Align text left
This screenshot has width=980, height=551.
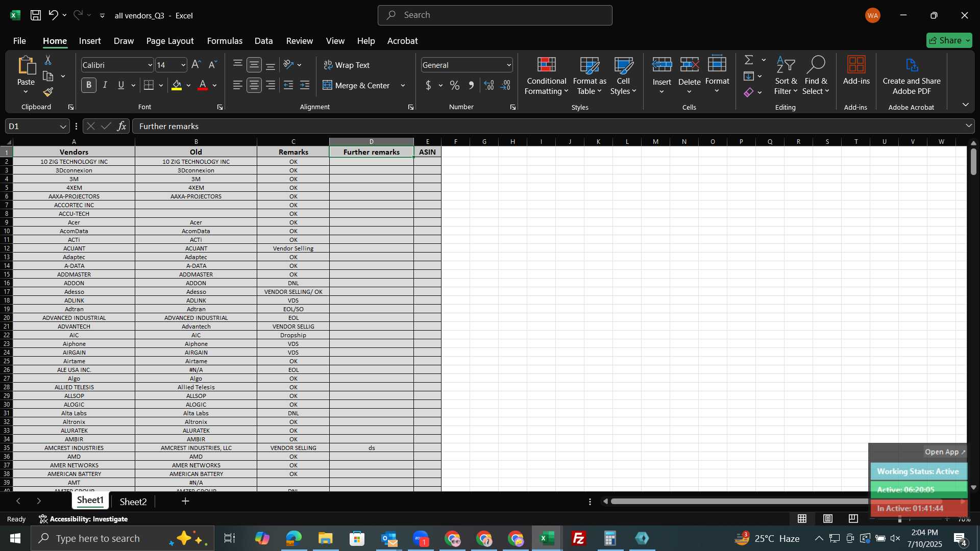pyautogui.click(x=238, y=85)
